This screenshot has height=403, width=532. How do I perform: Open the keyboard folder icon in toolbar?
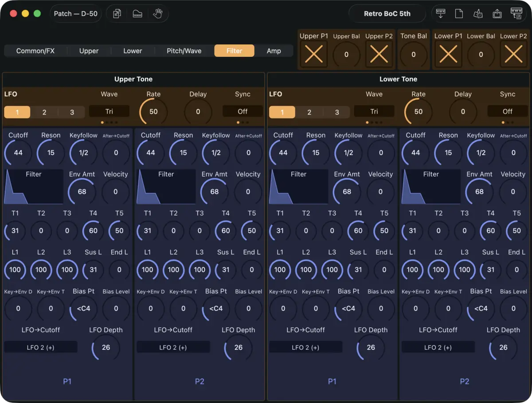pos(137,14)
